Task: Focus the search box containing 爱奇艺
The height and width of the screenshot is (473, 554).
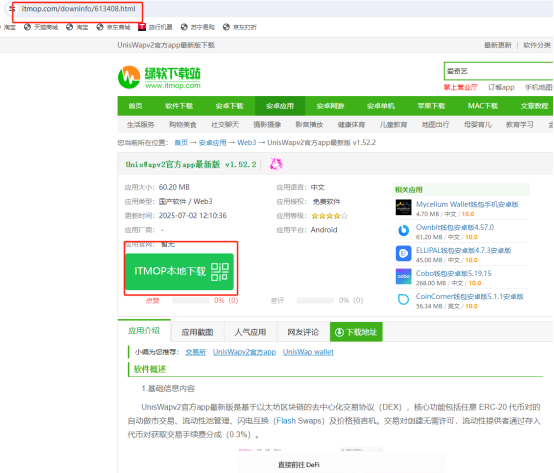Action: click(498, 71)
